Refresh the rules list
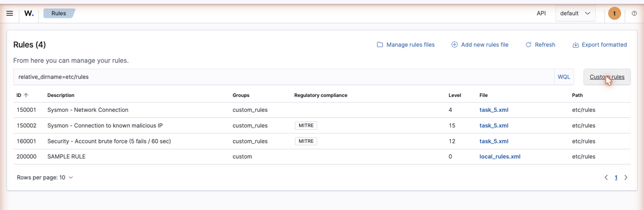 click(x=540, y=45)
